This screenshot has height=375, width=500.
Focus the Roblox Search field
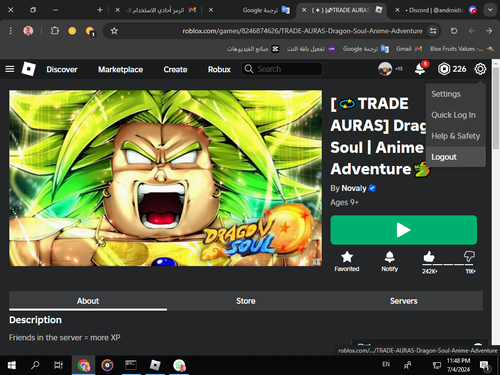282,69
